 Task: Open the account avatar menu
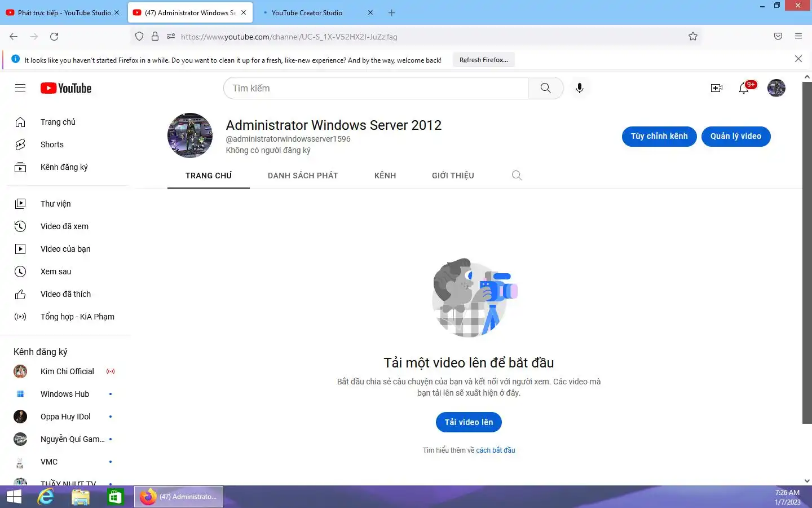[x=776, y=88]
